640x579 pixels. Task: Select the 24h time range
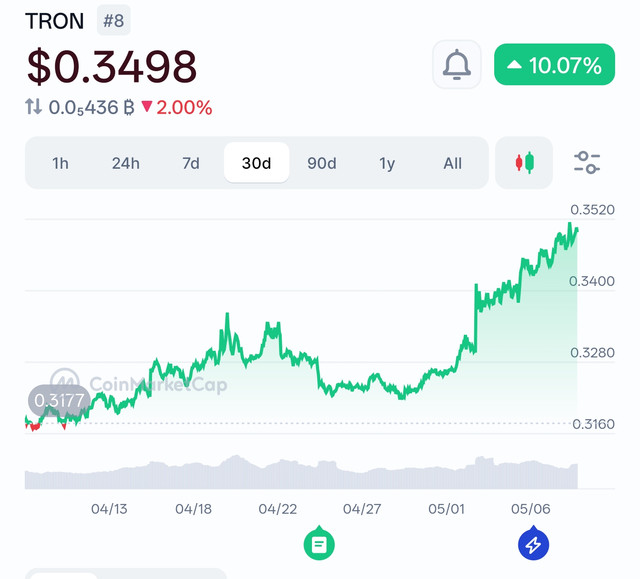[x=126, y=163]
